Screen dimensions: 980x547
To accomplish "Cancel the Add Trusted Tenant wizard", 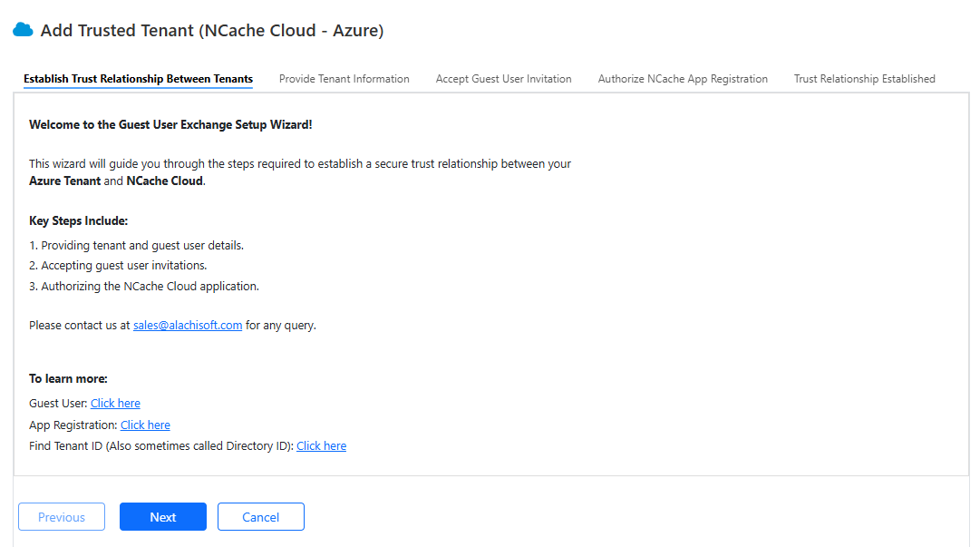I will (260, 516).
